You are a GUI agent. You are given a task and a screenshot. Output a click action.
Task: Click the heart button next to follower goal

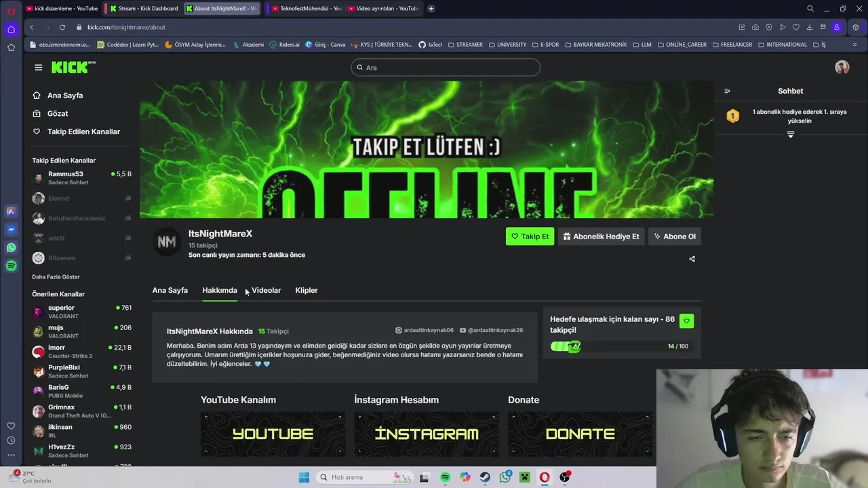coord(686,321)
